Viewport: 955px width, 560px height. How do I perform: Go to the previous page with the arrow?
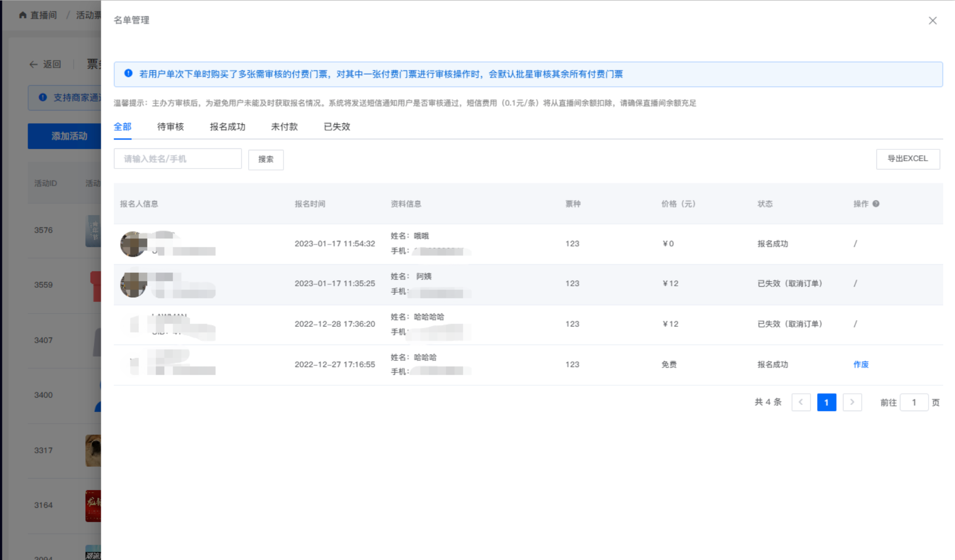click(x=801, y=402)
